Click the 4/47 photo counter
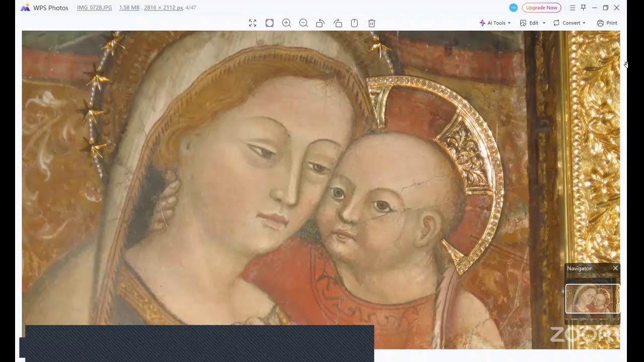The height and width of the screenshot is (362, 644). tap(191, 8)
